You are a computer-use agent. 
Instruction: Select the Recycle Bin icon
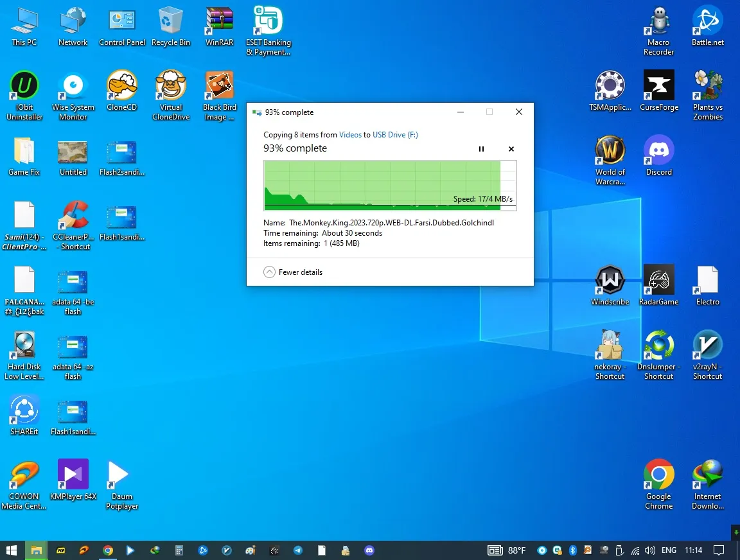[171, 26]
